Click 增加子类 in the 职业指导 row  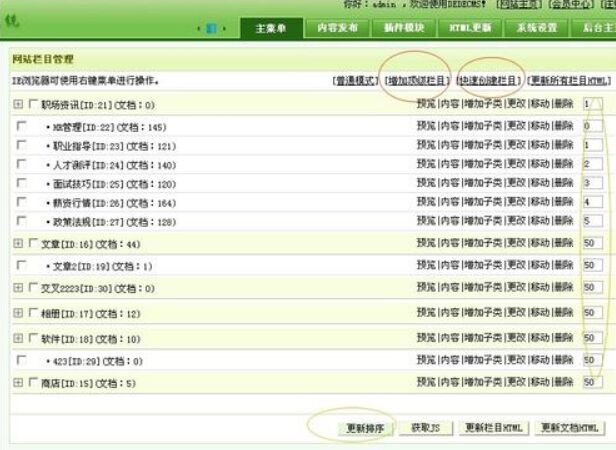coord(483,145)
